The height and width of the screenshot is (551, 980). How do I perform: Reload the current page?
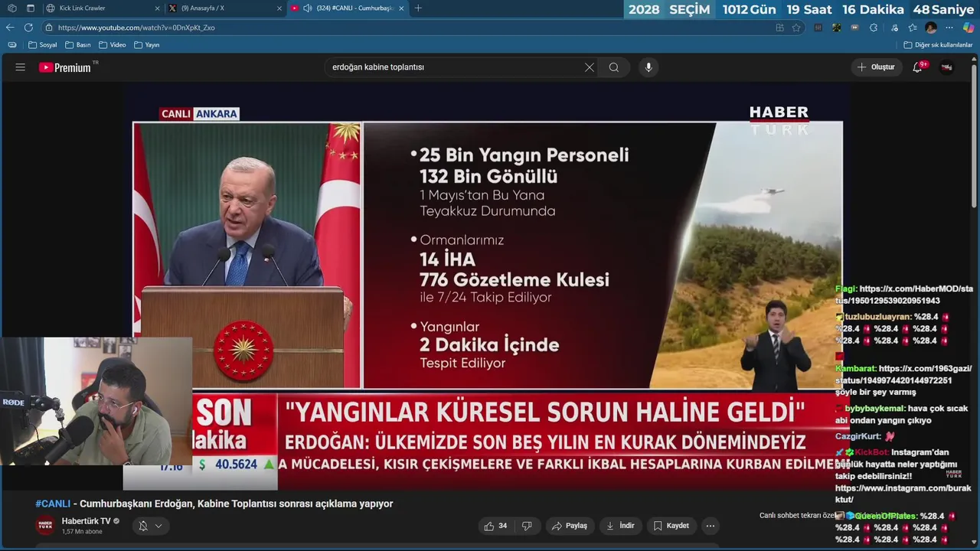click(28, 28)
